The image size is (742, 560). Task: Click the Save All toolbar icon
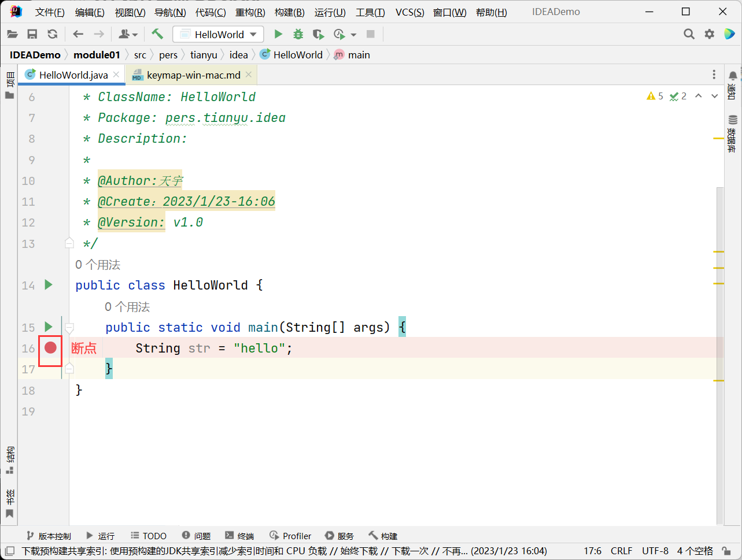click(32, 34)
